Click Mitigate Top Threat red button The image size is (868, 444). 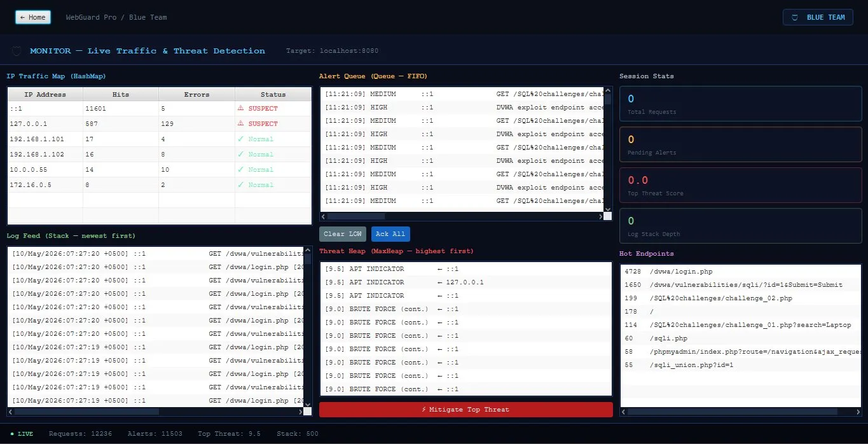466,410
